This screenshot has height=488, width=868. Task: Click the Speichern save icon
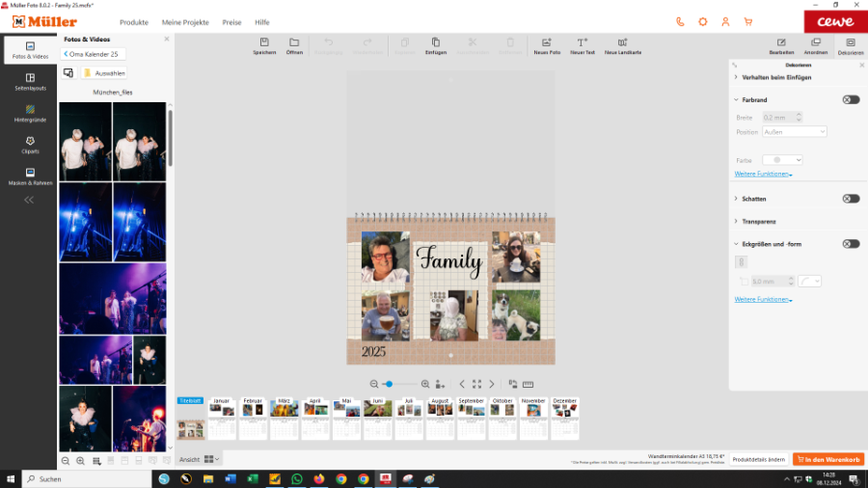pyautogui.click(x=264, y=43)
